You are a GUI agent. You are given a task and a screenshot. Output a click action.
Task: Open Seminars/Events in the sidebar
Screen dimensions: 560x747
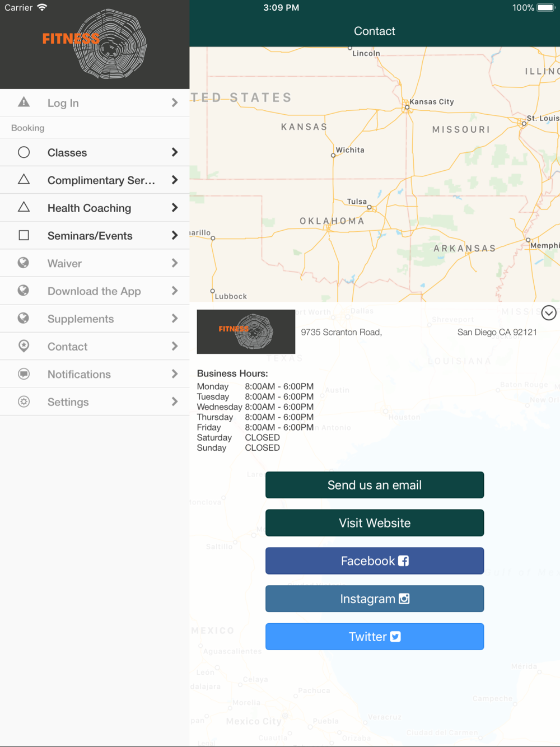click(95, 235)
